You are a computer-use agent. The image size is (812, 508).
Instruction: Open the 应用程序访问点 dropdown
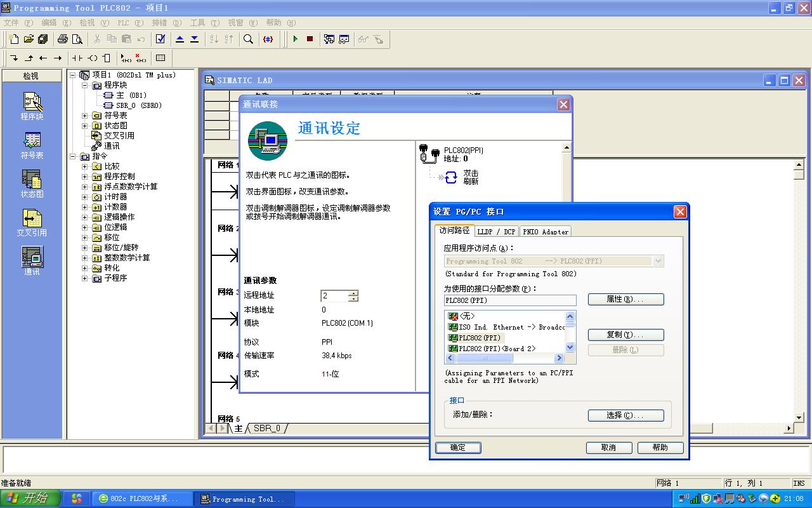658,261
